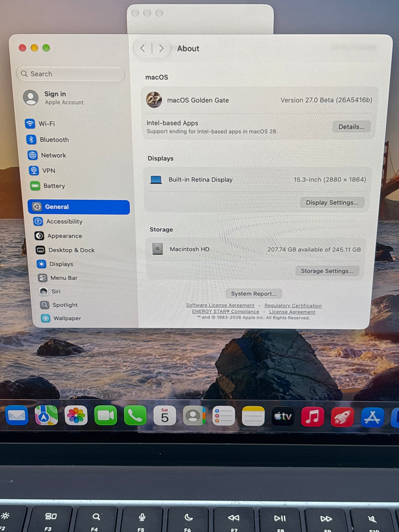Open Displays in the sidebar
The width and height of the screenshot is (399, 532).
[55, 264]
